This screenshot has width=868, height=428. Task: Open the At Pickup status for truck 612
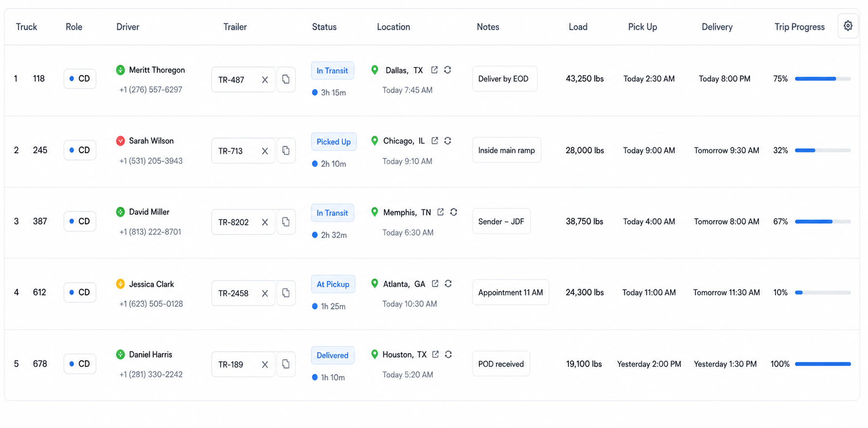[333, 284]
